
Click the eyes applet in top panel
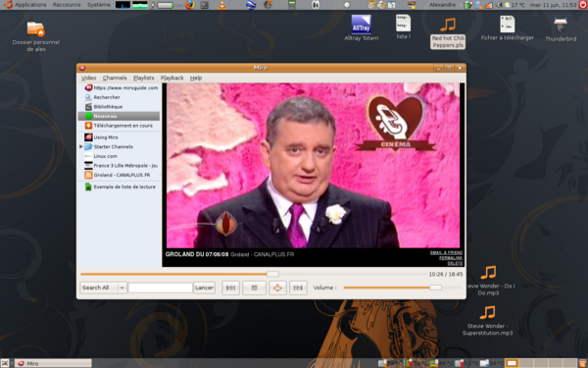(x=316, y=5)
